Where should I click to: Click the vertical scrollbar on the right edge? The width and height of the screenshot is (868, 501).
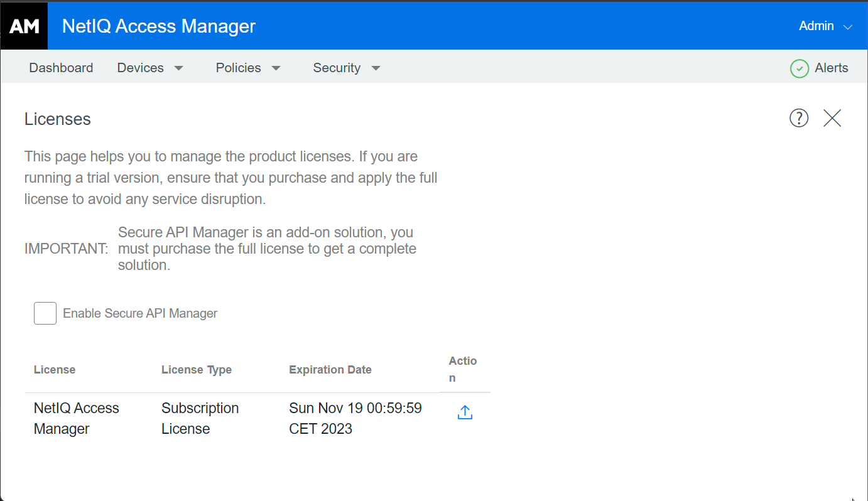pyautogui.click(x=864, y=251)
